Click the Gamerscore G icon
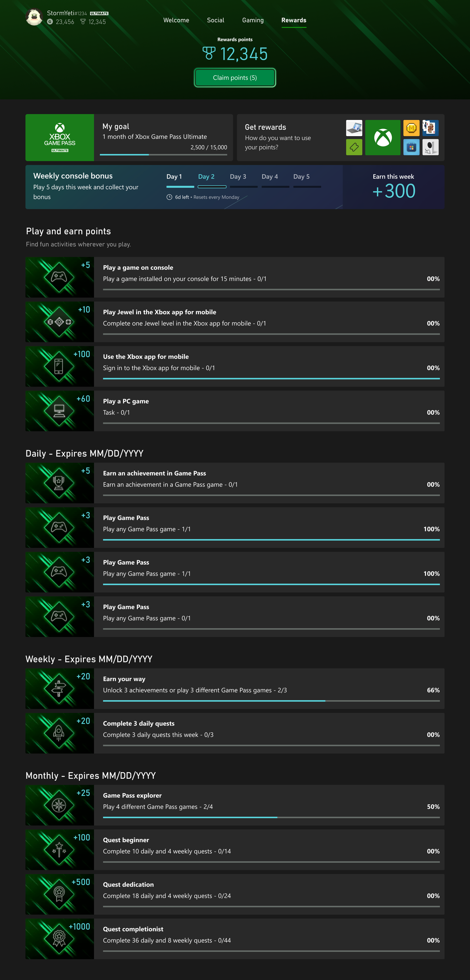The image size is (470, 980). (50, 22)
